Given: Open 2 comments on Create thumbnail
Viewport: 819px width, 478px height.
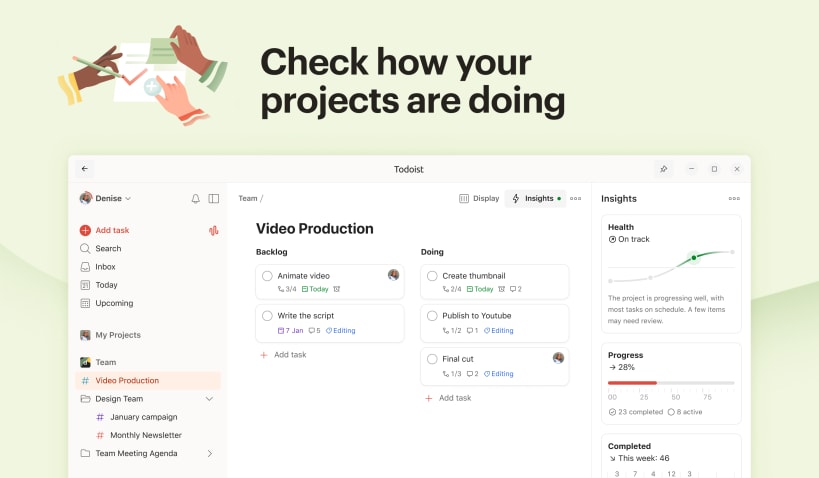Looking at the screenshot, I should coord(516,289).
